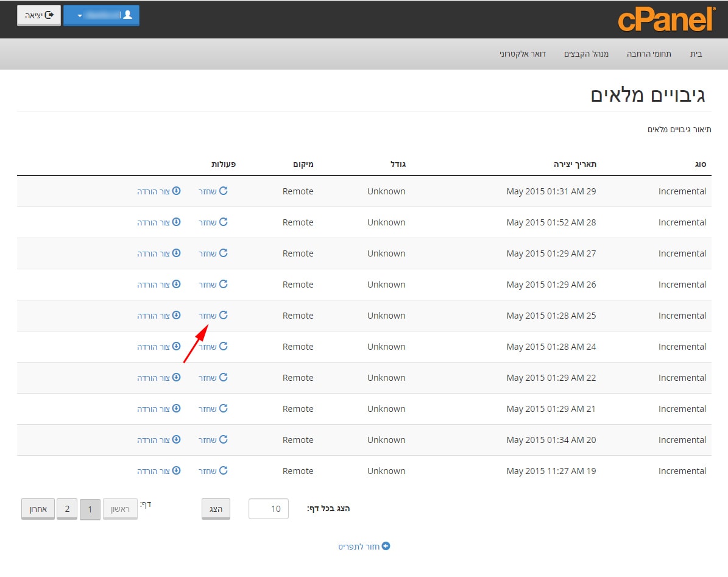
Task: Open the user account dropdown
Action: click(101, 15)
